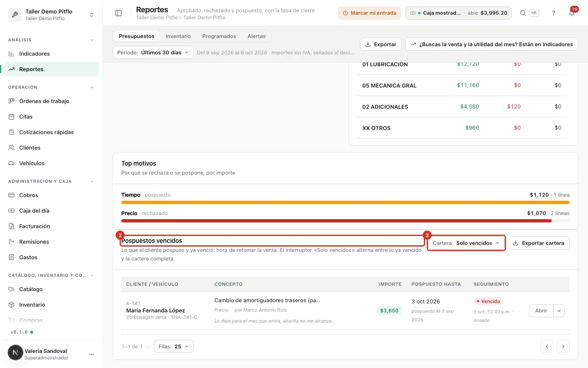Screen dimensions: 588x368
Task: Switch to the Programados tab
Action: (219, 36)
